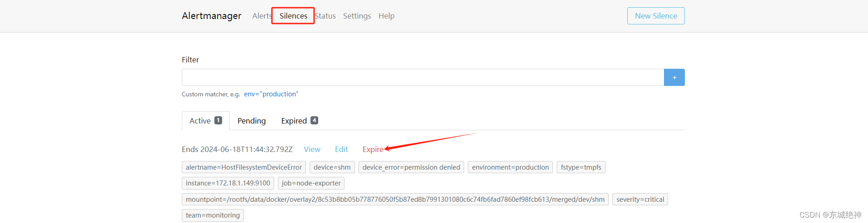Focus the Filter input field
This screenshot has width=868, height=223.
pyautogui.click(x=423, y=77)
